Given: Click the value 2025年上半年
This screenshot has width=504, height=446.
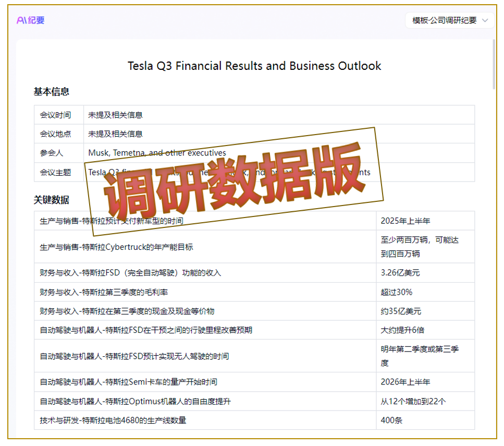Looking at the screenshot, I should coord(405,221).
